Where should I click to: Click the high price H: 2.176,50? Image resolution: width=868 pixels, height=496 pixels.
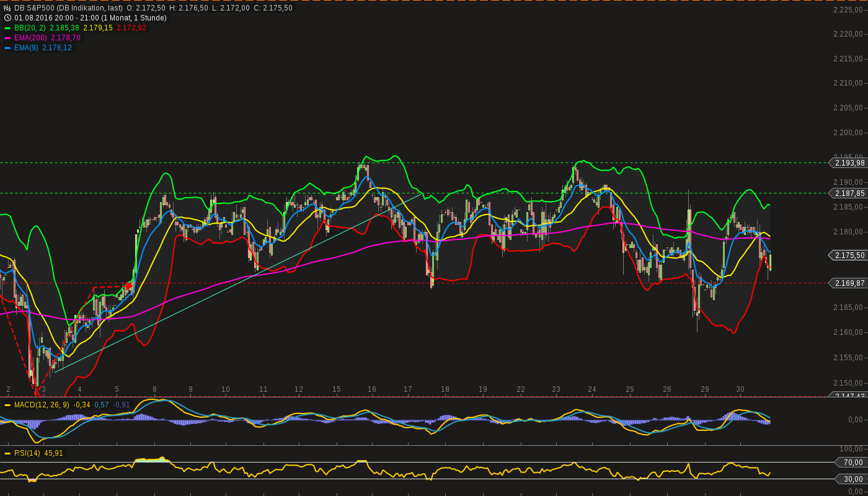(x=188, y=8)
